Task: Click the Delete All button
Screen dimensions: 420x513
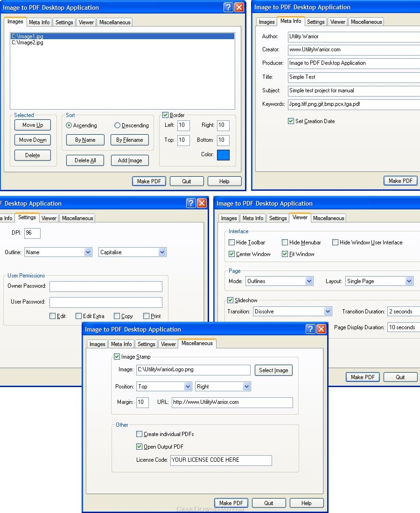Action: [85, 160]
